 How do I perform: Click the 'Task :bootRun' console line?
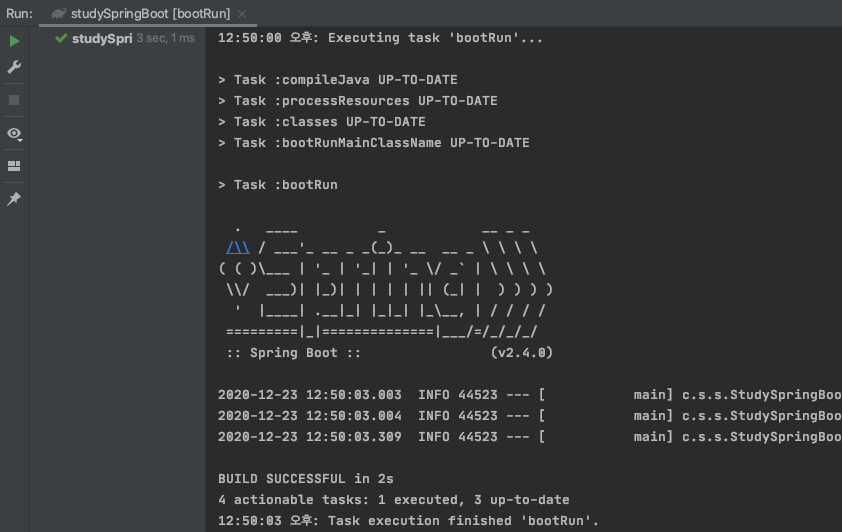coord(277,185)
